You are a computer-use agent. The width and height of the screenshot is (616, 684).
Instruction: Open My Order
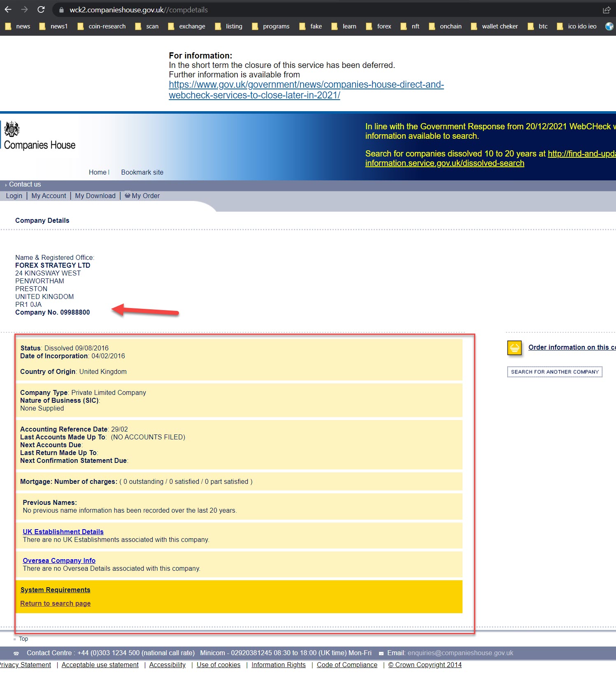pyautogui.click(x=142, y=196)
